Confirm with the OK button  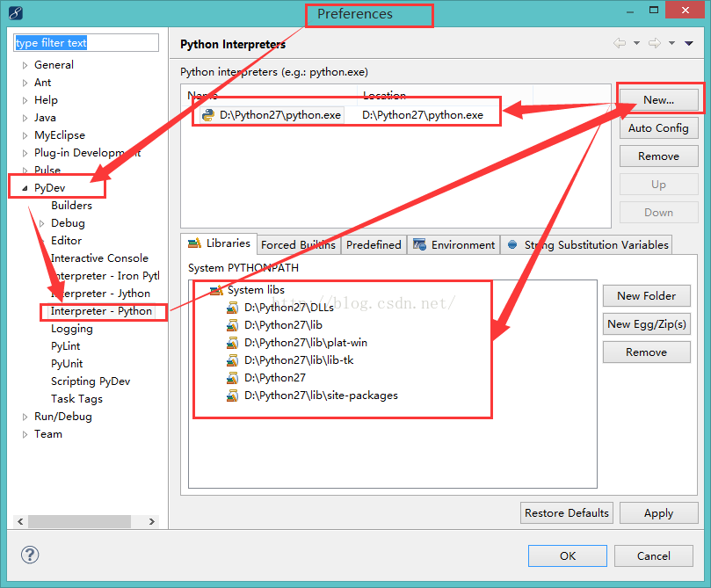click(x=568, y=555)
